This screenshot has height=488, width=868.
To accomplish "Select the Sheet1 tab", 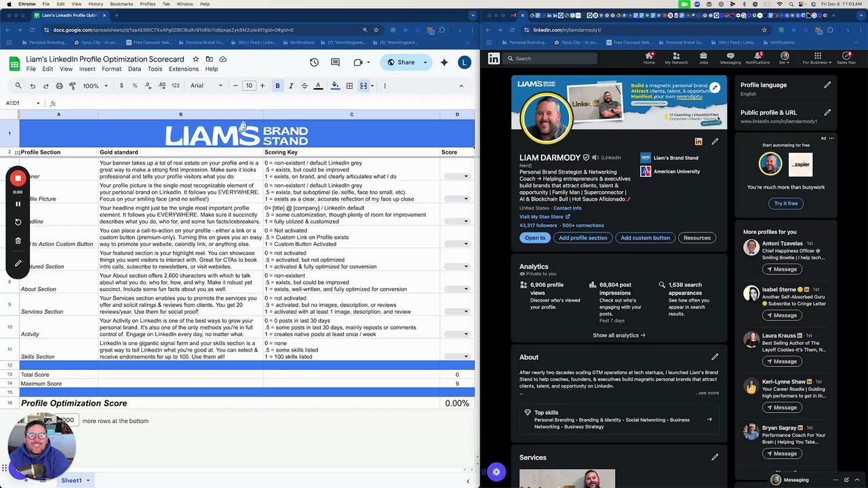I will 71,481.
